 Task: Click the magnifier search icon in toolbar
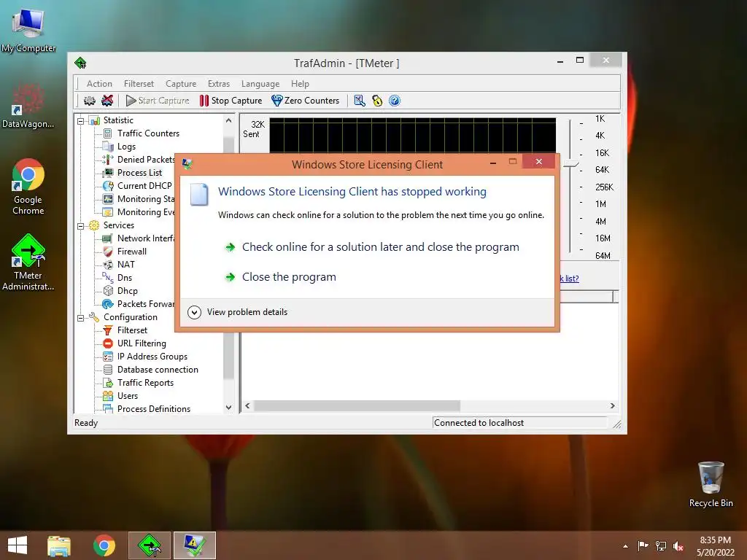(360, 101)
